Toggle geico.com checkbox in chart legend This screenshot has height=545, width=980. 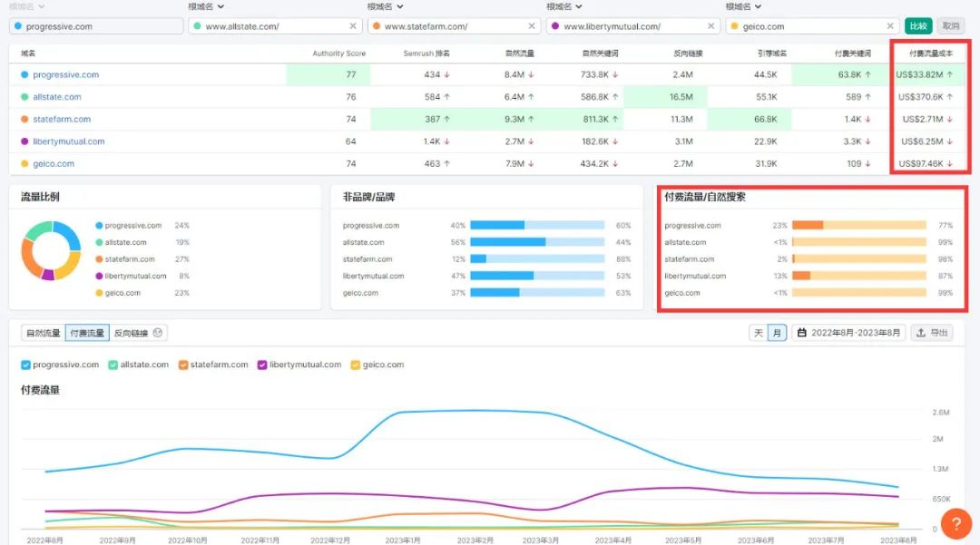click(355, 365)
